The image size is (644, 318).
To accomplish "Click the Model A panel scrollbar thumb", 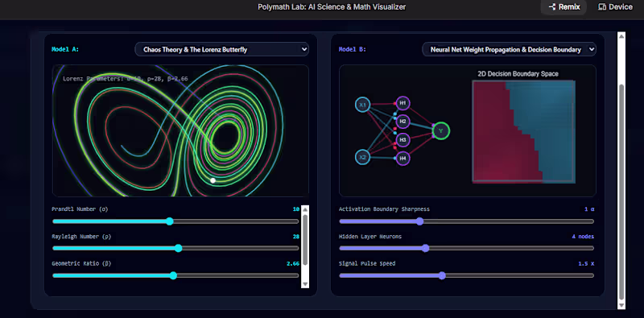I will pyautogui.click(x=305, y=241).
